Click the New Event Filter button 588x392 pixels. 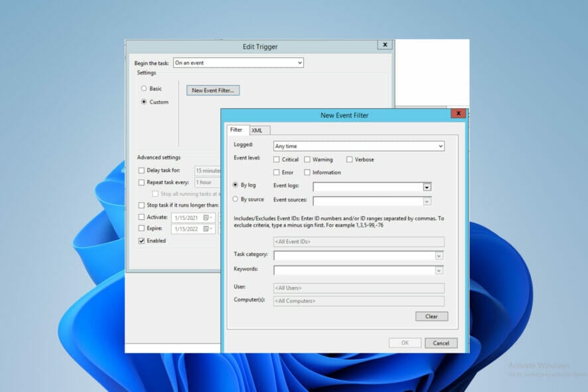212,90
